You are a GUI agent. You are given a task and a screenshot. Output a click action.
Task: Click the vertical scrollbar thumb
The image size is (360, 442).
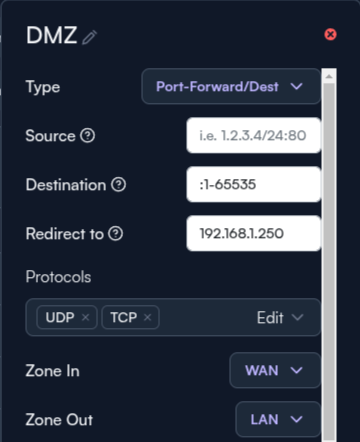[329, 263]
